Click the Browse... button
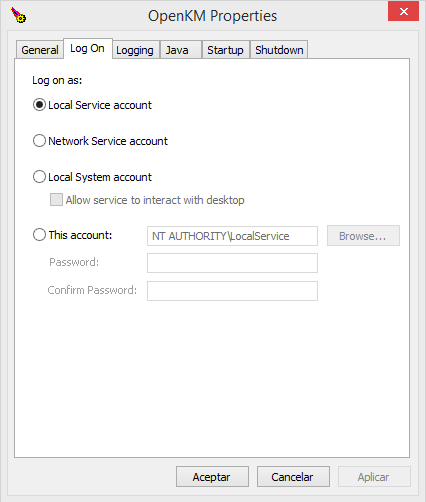426x502 pixels. click(x=363, y=236)
